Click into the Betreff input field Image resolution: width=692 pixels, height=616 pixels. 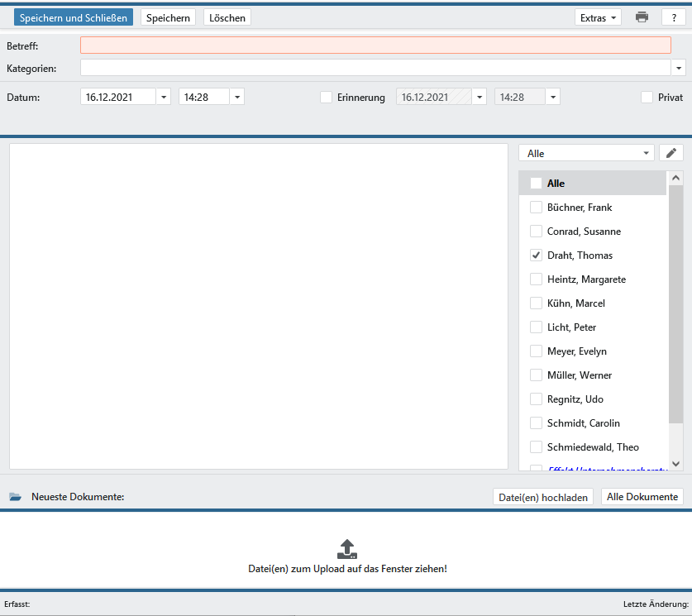[x=375, y=45]
